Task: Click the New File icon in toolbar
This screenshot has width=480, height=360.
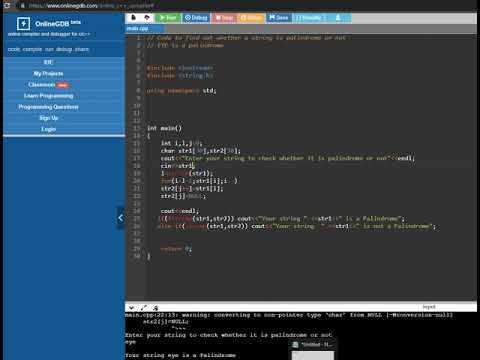Action: coord(134,17)
